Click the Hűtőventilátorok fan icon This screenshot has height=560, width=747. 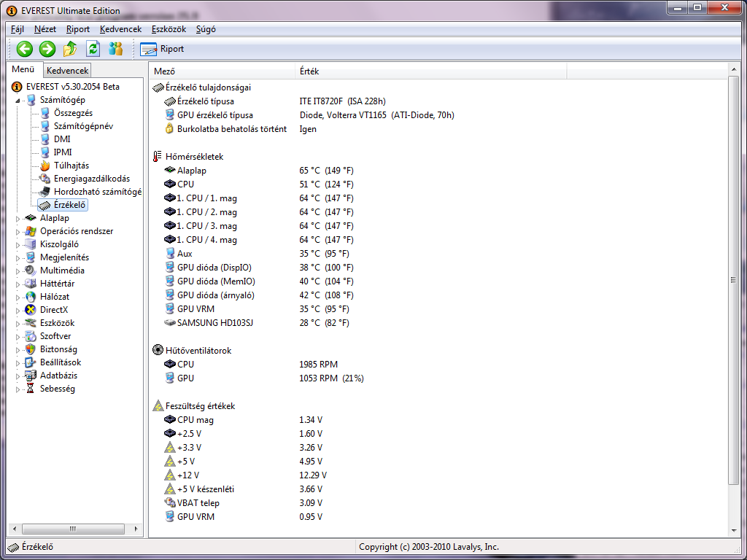click(x=158, y=350)
